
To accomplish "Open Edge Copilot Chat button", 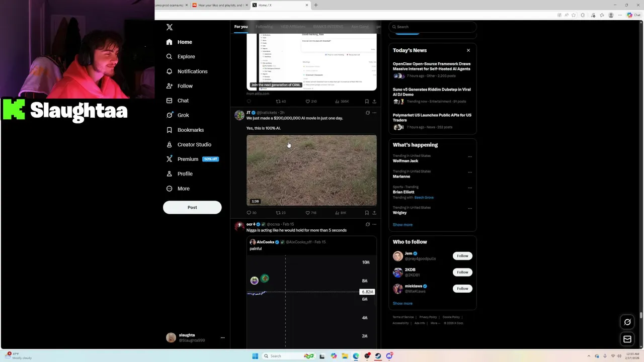I will (x=633, y=15).
